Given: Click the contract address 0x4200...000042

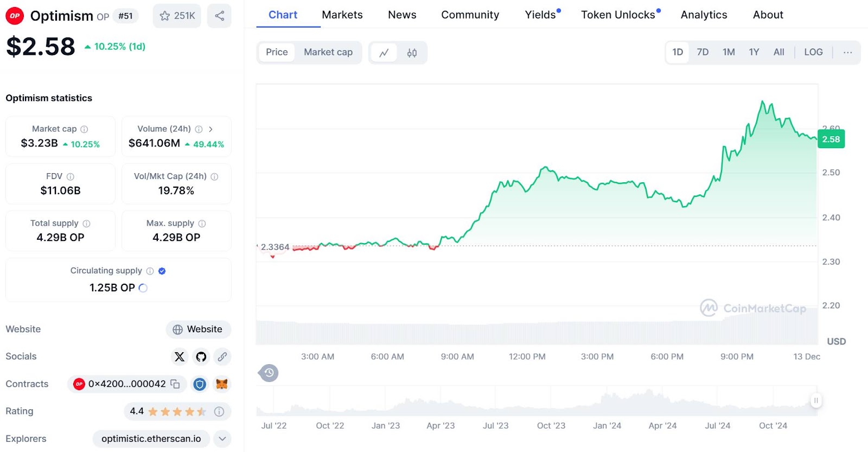Looking at the screenshot, I should [127, 384].
